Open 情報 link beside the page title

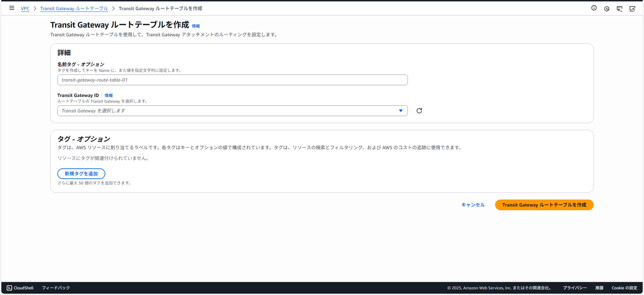(x=196, y=26)
